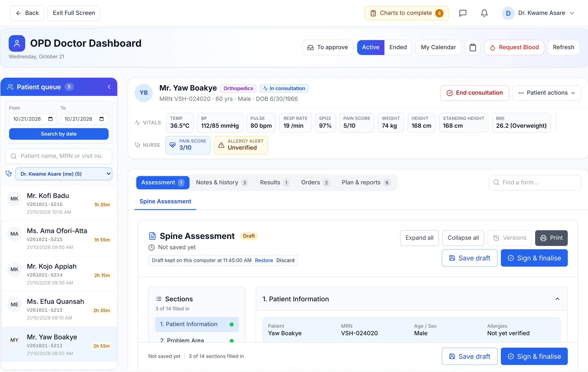Switch to the Active consultations toggle
This screenshot has width=588, height=372.
coord(371,47)
